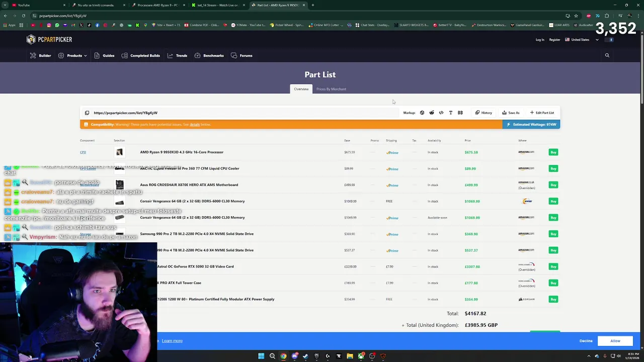Open the part list History

point(484,113)
